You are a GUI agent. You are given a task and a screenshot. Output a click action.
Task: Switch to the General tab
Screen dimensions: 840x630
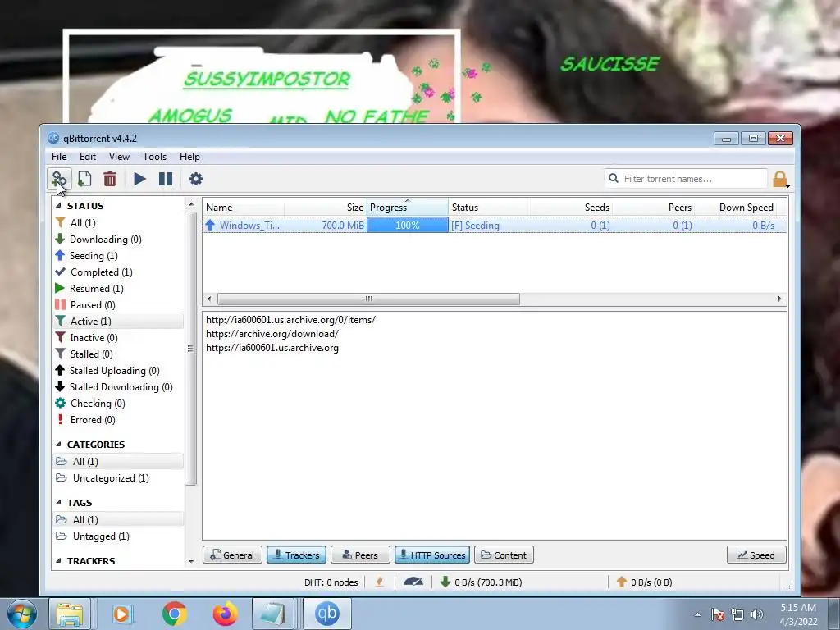click(232, 555)
